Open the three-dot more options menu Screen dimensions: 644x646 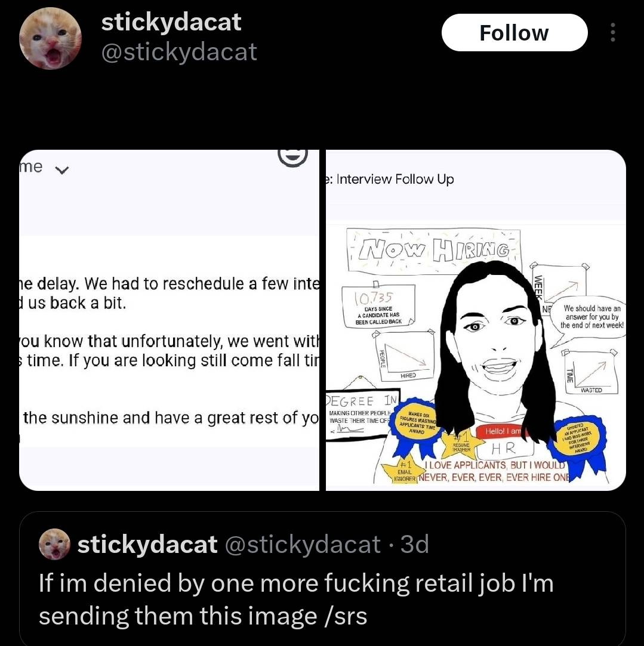click(613, 33)
